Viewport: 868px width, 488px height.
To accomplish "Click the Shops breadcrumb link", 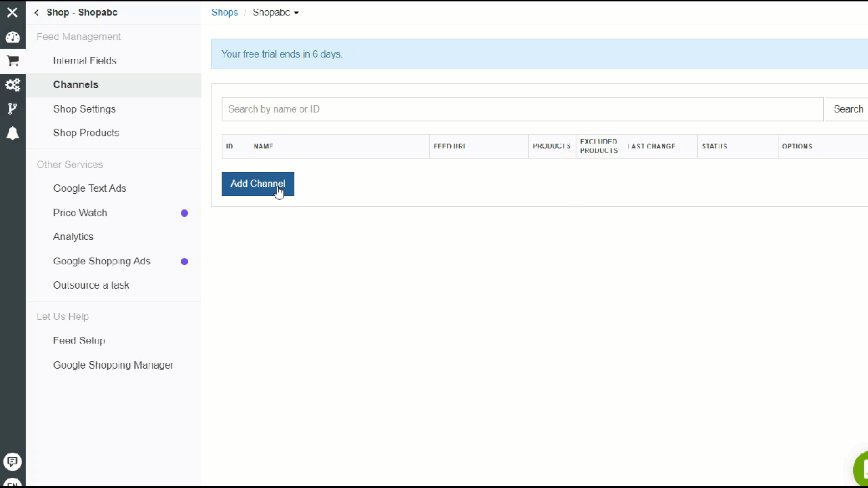I will (224, 12).
